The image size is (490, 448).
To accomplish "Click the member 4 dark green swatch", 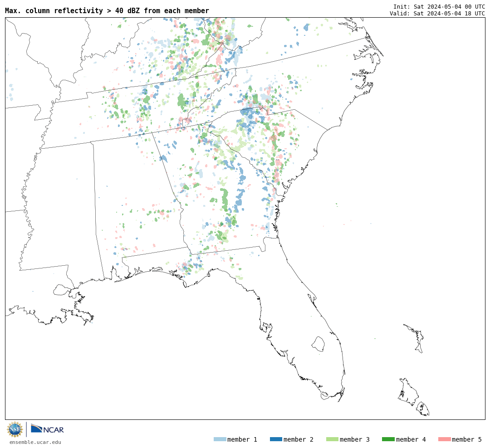I will pos(388,439).
